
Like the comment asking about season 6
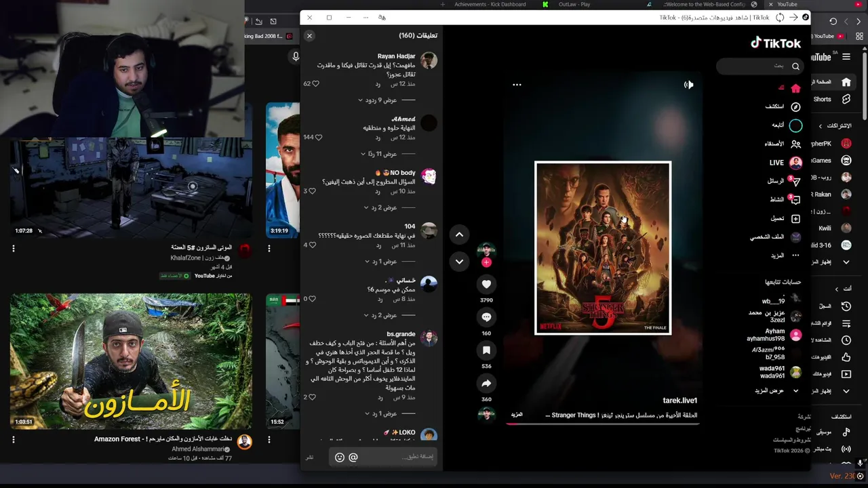[313, 298]
